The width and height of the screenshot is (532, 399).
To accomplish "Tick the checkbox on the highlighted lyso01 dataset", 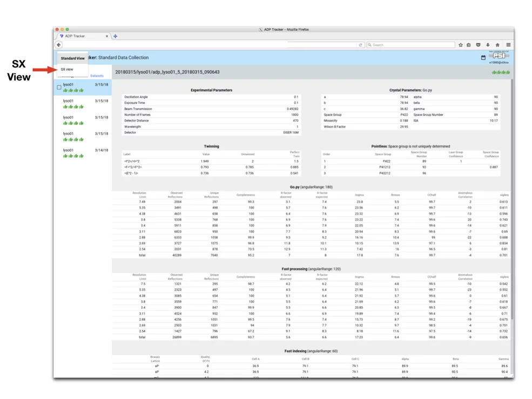I will tap(59, 87).
